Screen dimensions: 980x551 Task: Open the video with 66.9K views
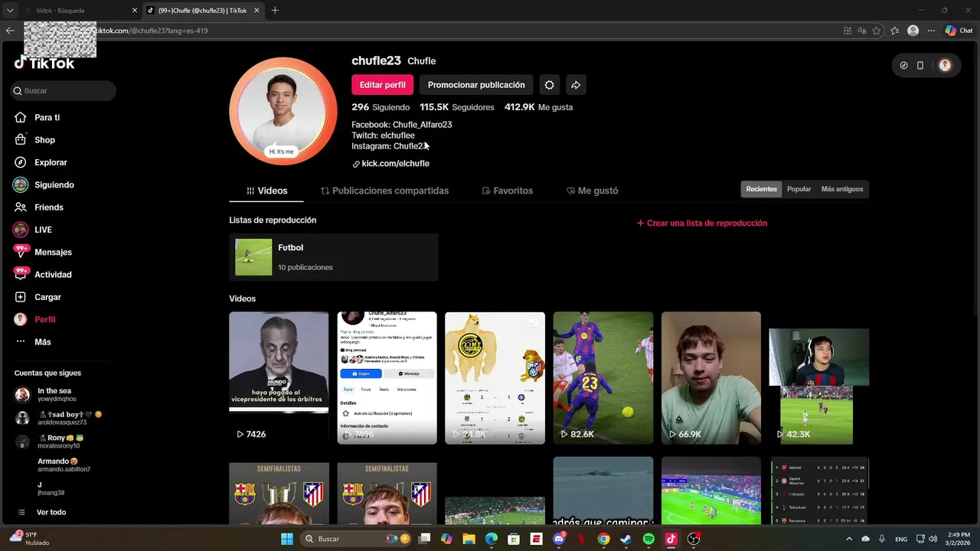click(711, 377)
